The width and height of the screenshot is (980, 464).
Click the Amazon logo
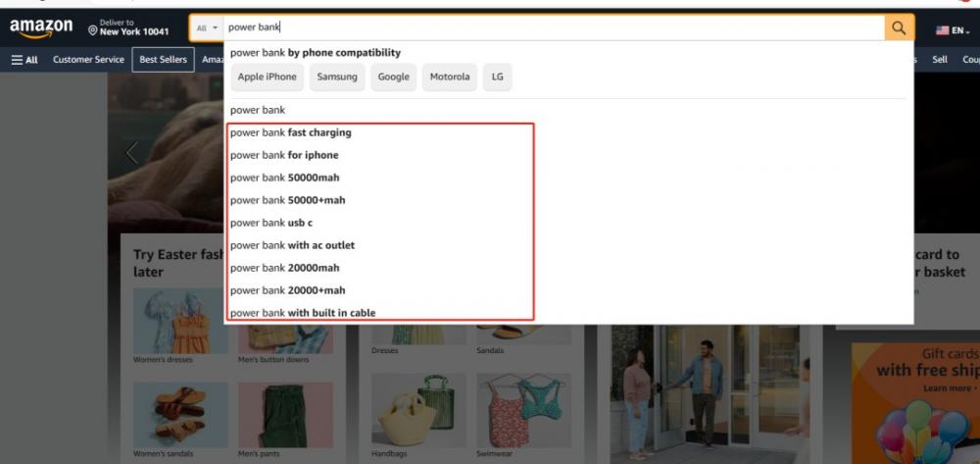(41, 28)
